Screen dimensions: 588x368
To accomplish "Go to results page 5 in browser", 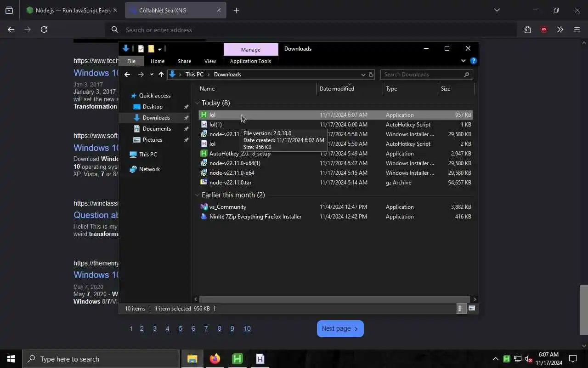I will coord(181,328).
